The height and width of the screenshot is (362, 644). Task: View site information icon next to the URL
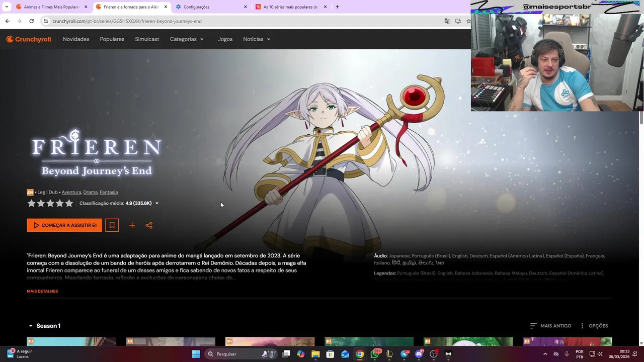(46, 21)
